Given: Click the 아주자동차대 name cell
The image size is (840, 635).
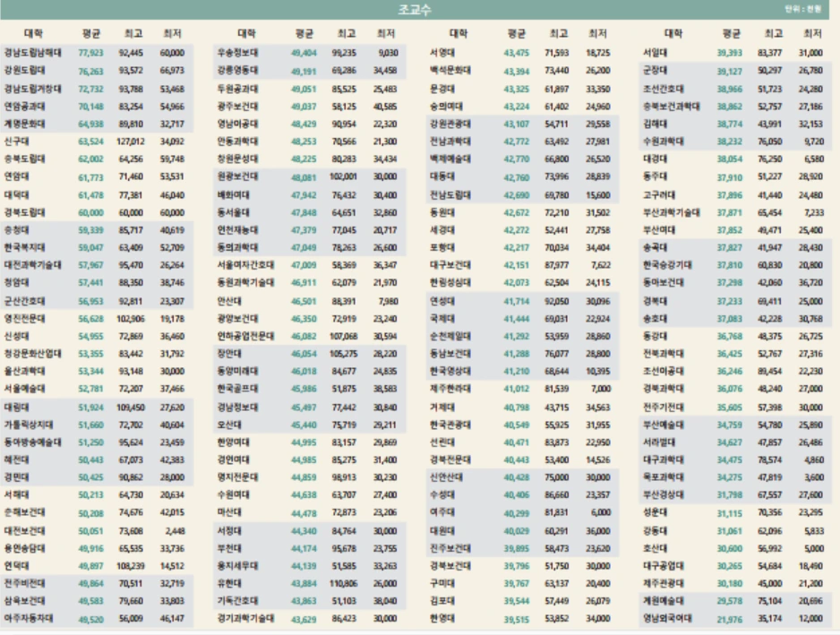Looking at the screenshot, I should 29,619.
